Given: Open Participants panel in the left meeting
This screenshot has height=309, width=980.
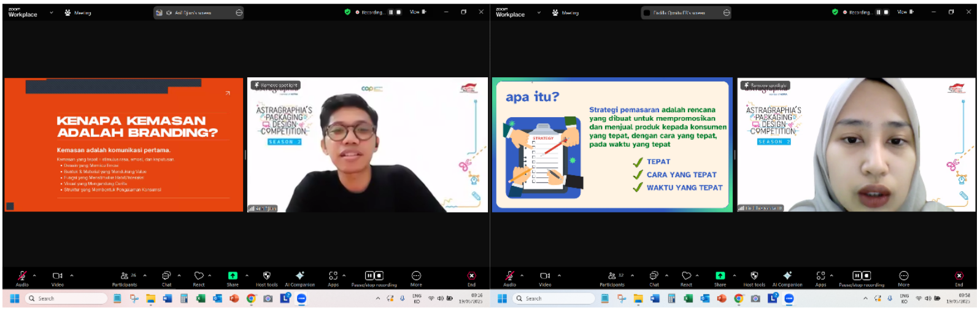Looking at the screenshot, I should point(125,277).
